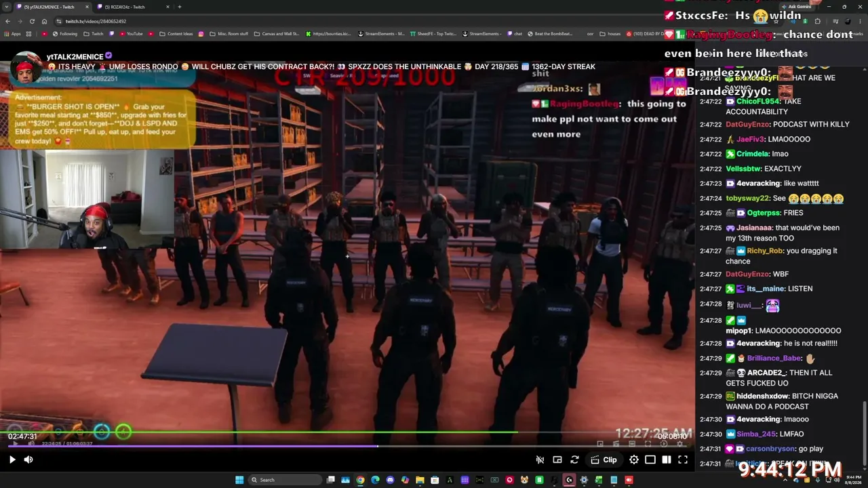Viewport: 868px width, 488px height.
Task: Toggle picture-in-picture mode
Action: 557,460
